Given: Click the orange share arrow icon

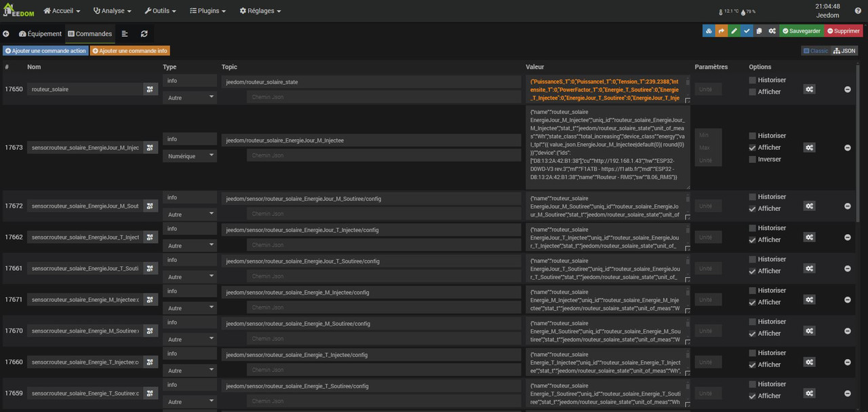Looking at the screenshot, I should point(722,31).
